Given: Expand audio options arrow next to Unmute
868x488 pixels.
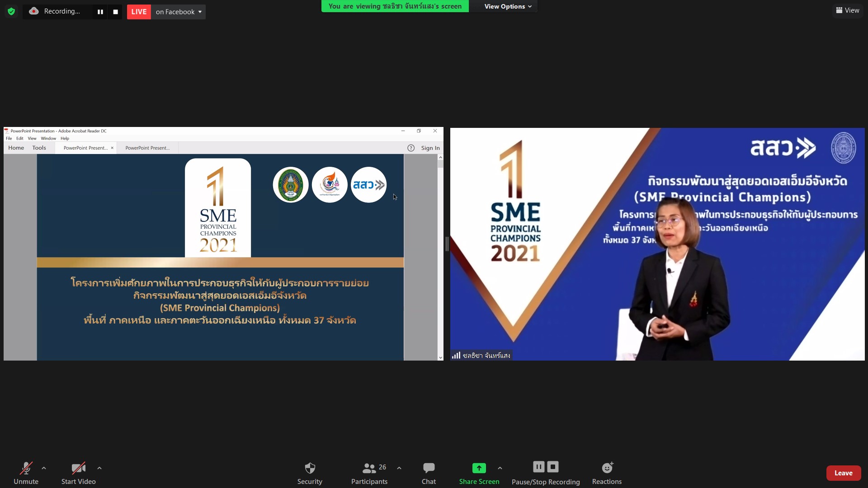Looking at the screenshot, I should (x=44, y=468).
